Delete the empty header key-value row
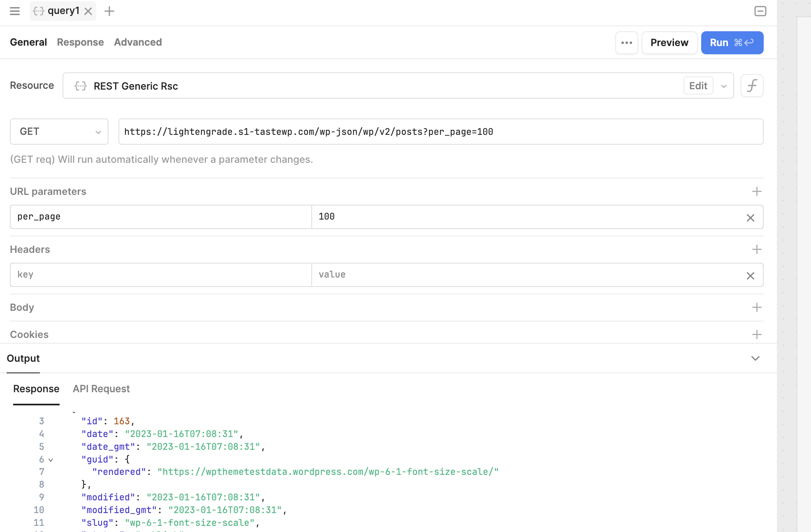The height and width of the screenshot is (532, 811). click(x=750, y=275)
